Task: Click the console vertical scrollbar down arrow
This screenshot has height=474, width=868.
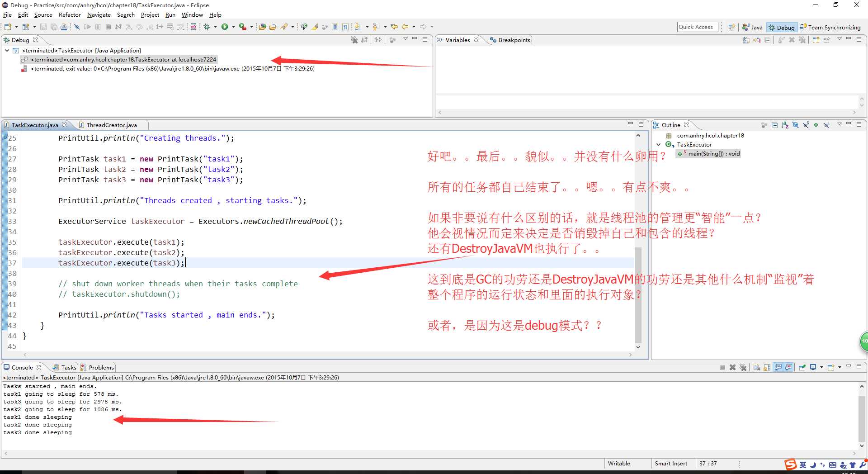Action: [x=862, y=446]
